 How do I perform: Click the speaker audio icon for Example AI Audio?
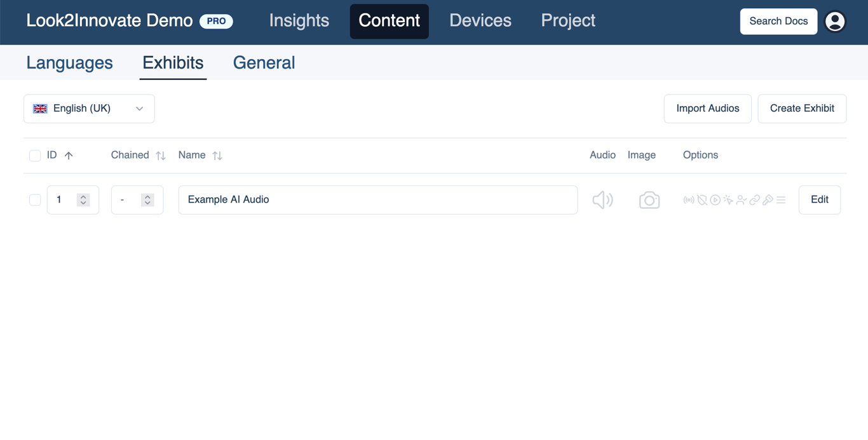click(602, 200)
